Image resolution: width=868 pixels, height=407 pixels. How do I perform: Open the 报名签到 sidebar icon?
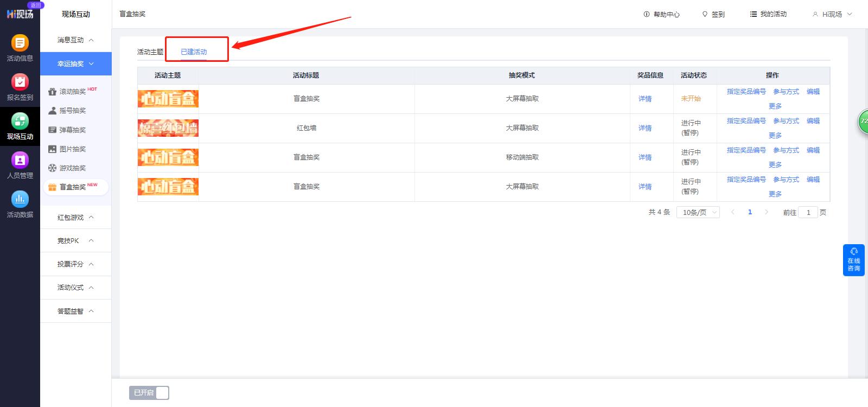click(x=20, y=81)
